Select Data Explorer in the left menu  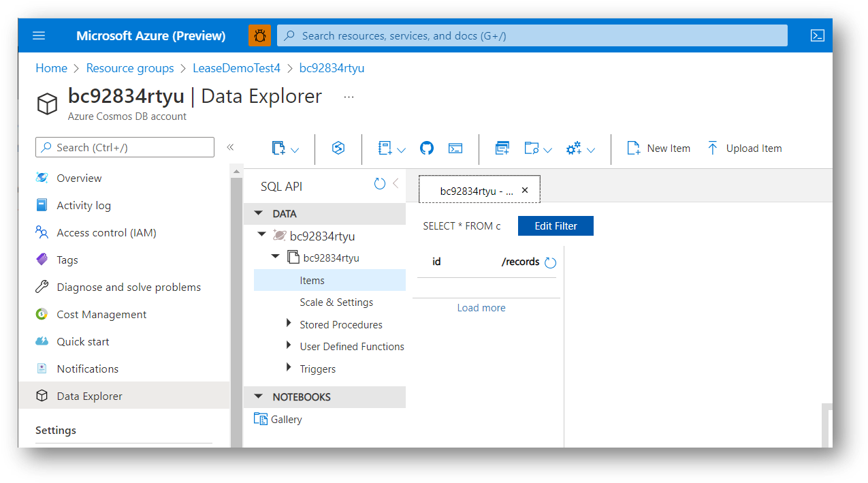tap(125, 396)
